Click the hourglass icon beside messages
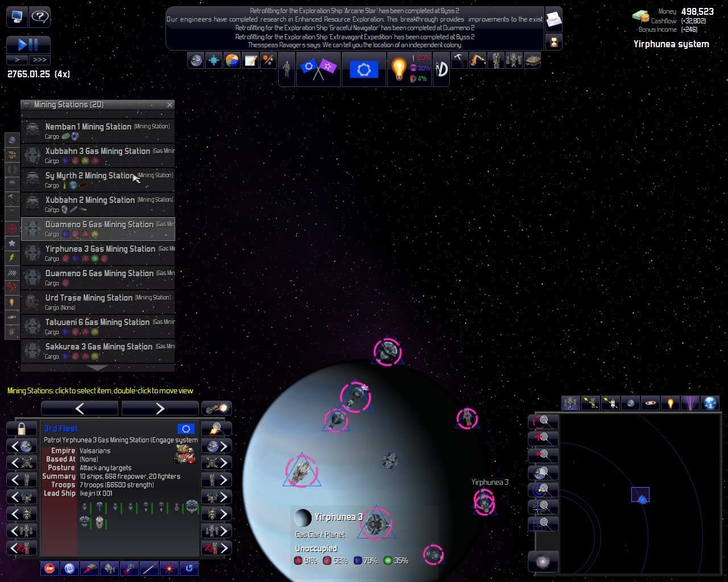 pos(553,41)
